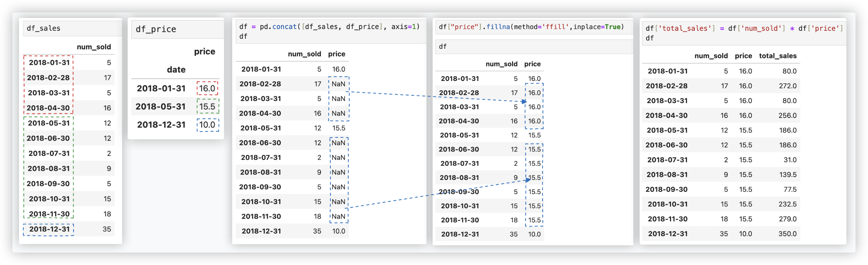The width and height of the screenshot is (868, 265).
Task: Click the 139.5 total sales value
Action: (x=787, y=175)
